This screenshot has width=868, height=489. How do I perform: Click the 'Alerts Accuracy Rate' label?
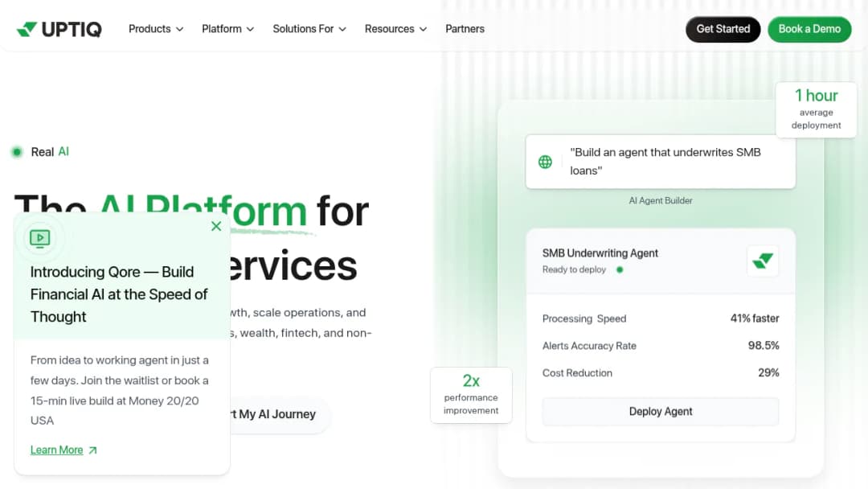[x=589, y=346]
